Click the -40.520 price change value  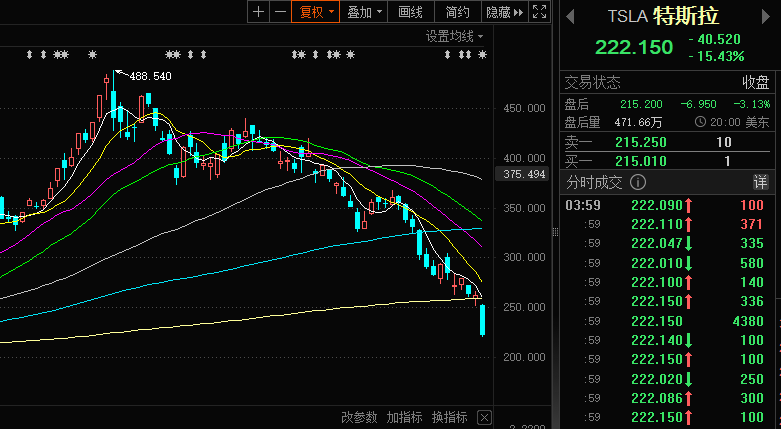point(714,39)
